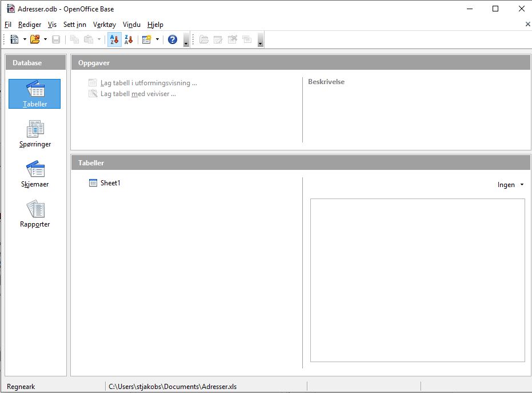Select the Tabeller section in Database pane

35,94
